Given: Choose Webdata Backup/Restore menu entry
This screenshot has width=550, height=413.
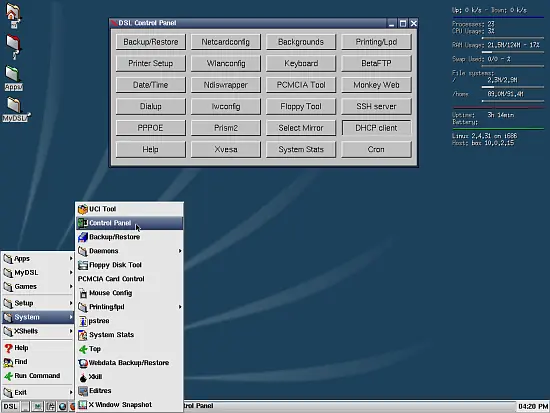Looking at the screenshot, I should tap(129, 363).
